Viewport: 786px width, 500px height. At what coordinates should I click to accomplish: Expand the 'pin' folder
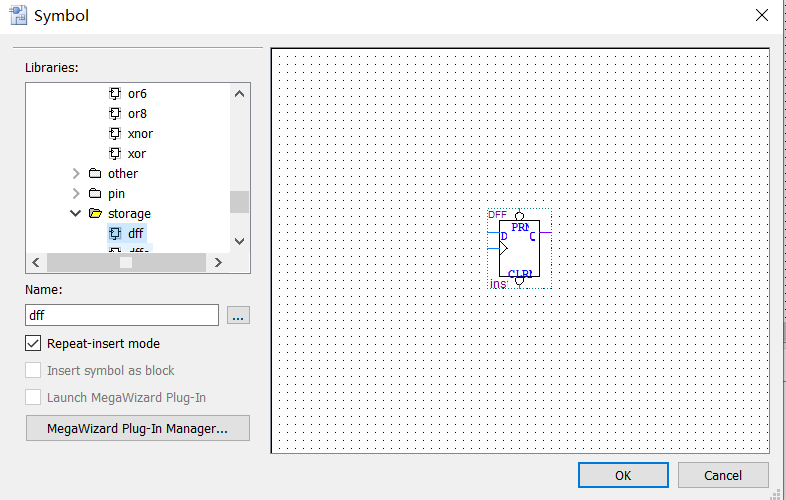76,194
